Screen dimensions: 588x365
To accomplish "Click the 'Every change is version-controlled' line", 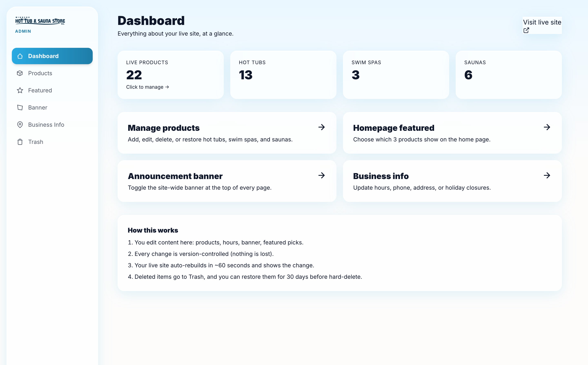I will click(x=201, y=254).
